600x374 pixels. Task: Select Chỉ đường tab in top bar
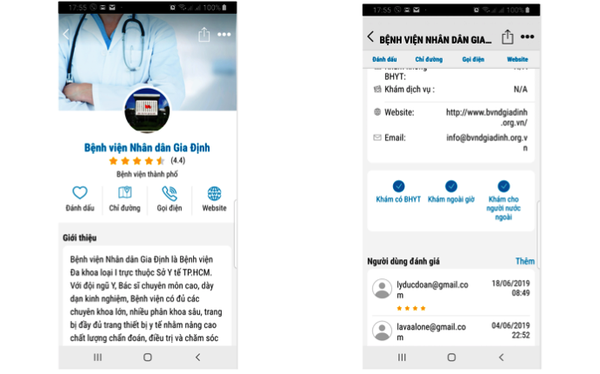[429, 59]
